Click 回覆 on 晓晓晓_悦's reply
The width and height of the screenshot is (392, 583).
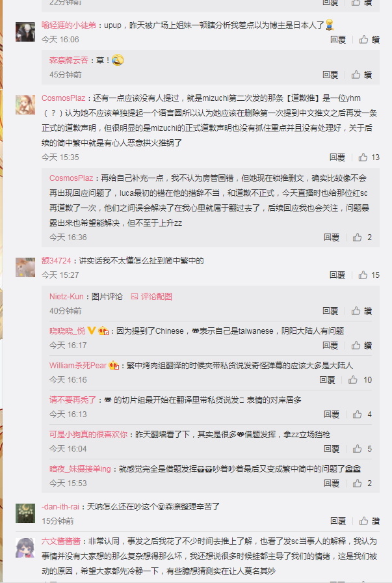point(330,346)
